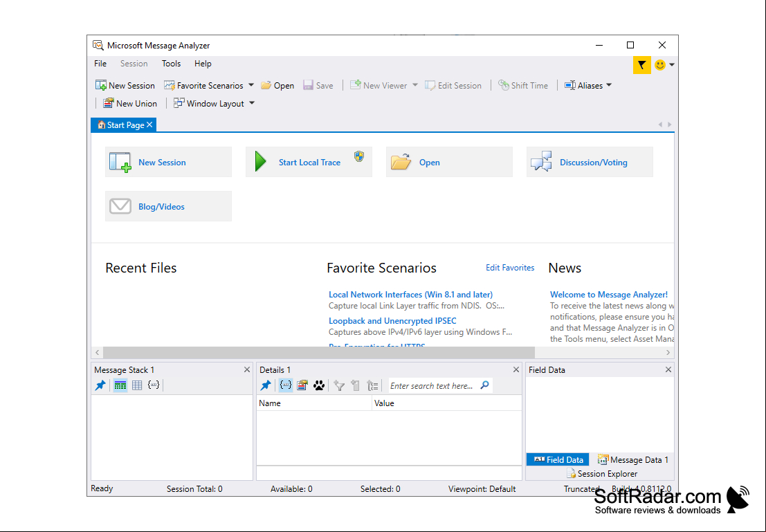Close the Message Stack 1 panel

[247, 370]
